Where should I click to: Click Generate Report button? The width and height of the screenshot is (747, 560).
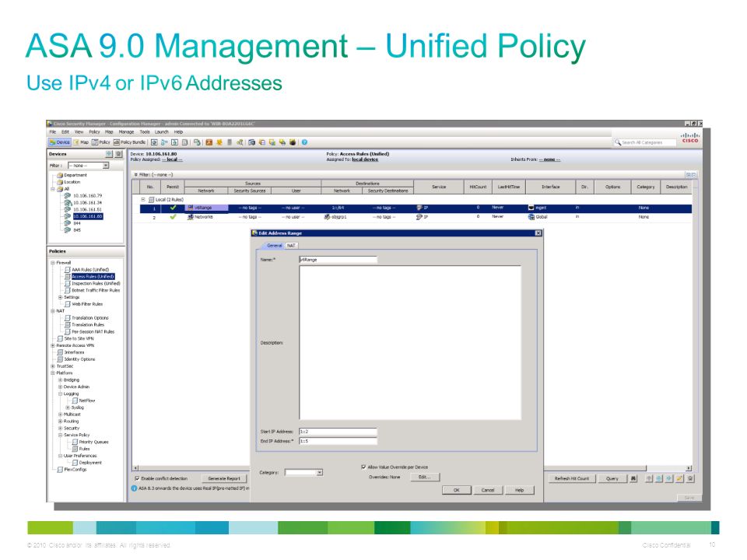coord(224,478)
